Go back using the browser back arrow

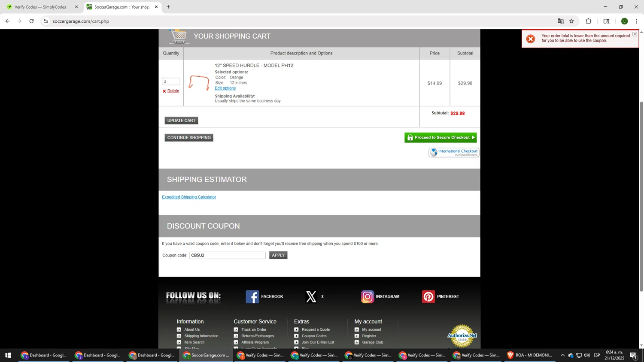[7, 21]
